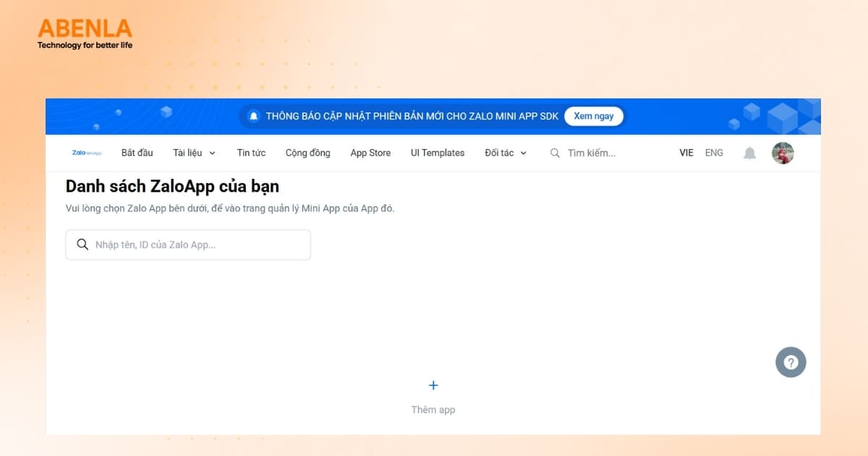Click the SDK update announcement text

(412, 116)
